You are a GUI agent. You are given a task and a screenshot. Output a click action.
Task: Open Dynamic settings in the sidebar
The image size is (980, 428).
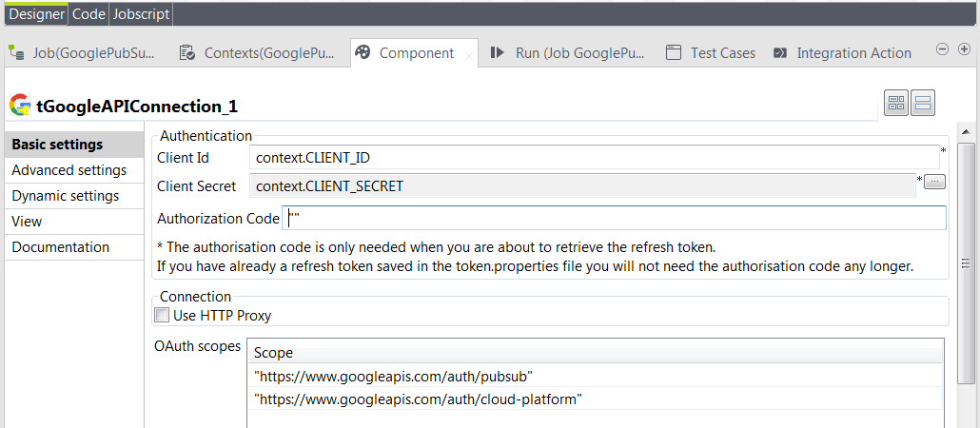point(74,196)
